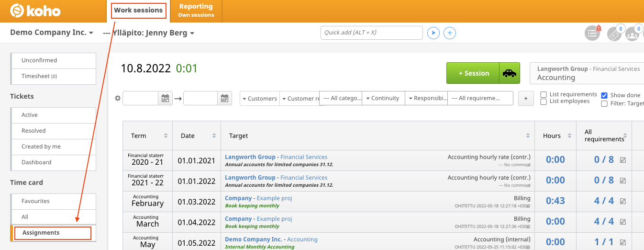Click the end date input field
The width and height of the screenshot is (644, 250).
[x=201, y=98]
